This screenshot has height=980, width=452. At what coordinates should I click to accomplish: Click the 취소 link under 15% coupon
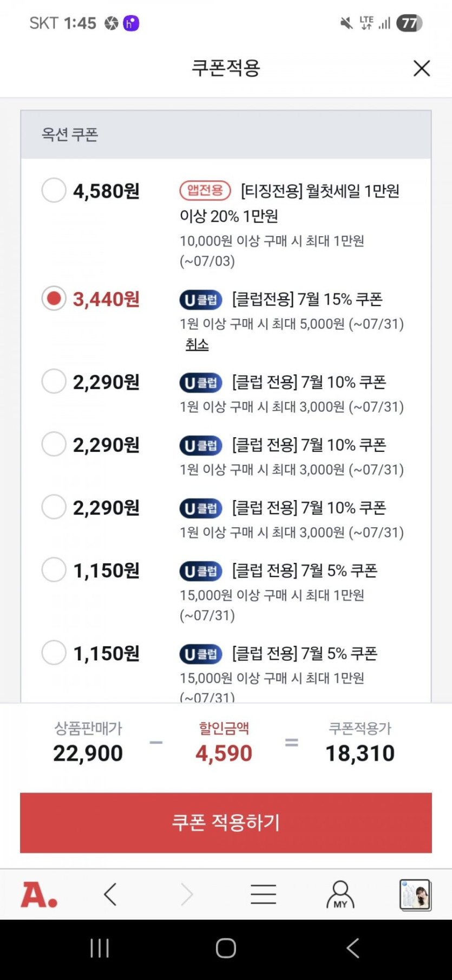click(197, 345)
